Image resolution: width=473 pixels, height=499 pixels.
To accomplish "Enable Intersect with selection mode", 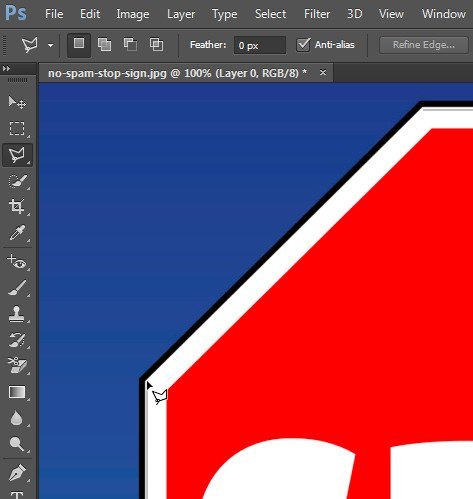I will (x=156, y=45).
